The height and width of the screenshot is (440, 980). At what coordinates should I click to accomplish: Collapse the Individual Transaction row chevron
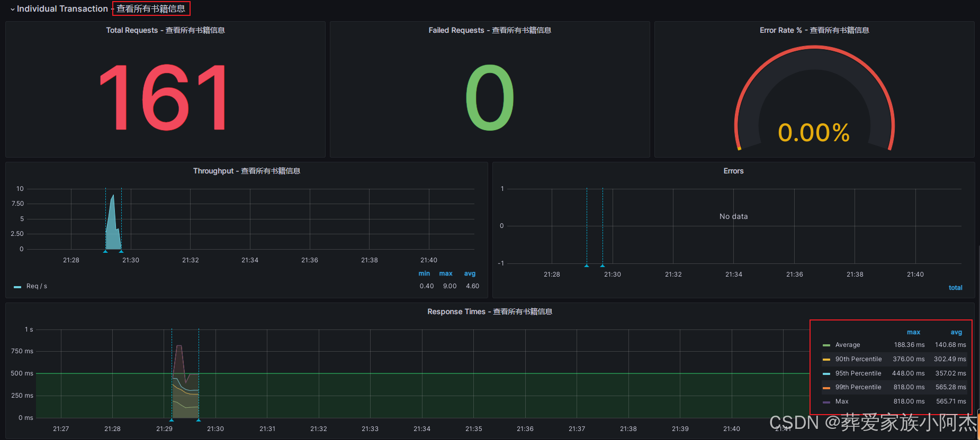[x=12, y=10]
